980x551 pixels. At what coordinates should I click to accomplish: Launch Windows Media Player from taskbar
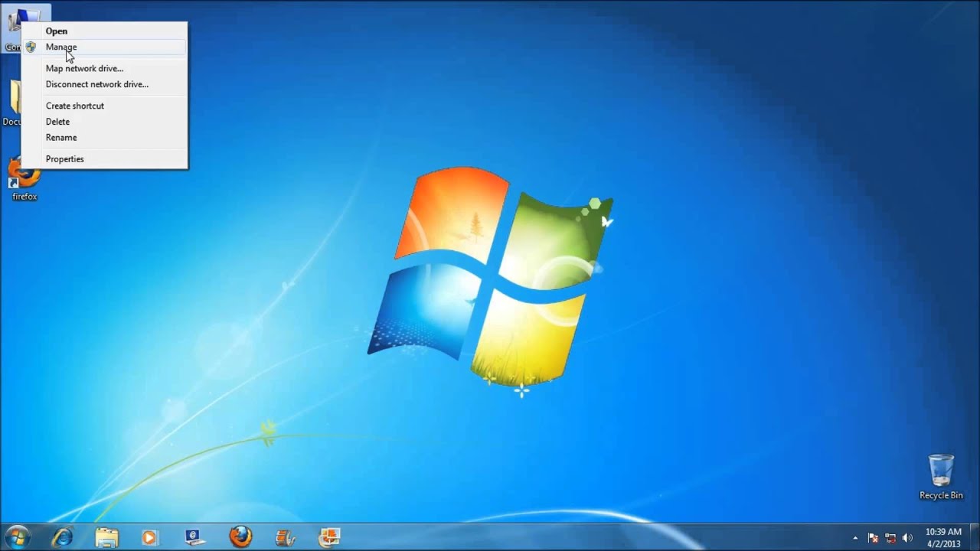pos(150,537)
